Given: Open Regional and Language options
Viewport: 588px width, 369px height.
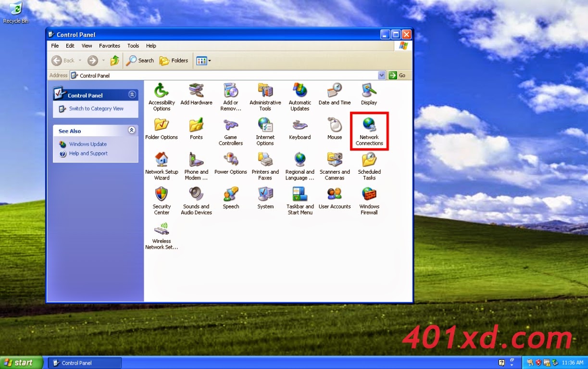Looking at the screenshot, I should [300, 165].
